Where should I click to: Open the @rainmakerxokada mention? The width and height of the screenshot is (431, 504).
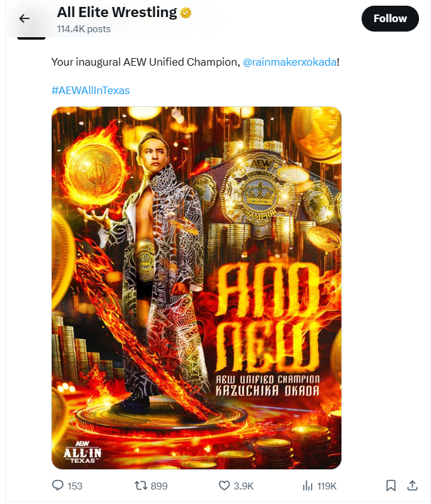290,62
